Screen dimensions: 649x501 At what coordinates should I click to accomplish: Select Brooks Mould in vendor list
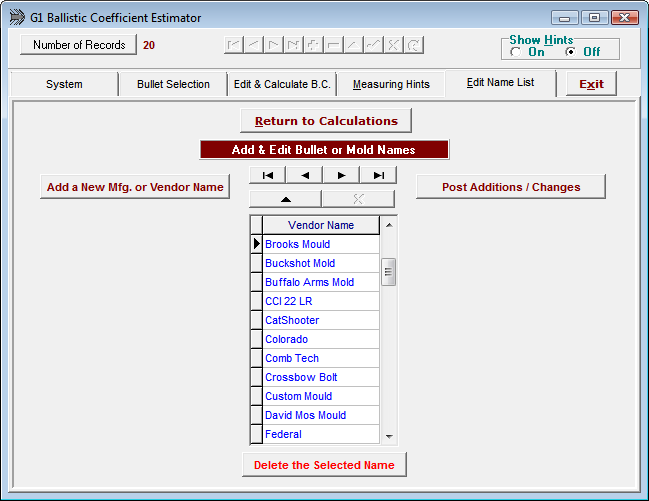(321, 244)
